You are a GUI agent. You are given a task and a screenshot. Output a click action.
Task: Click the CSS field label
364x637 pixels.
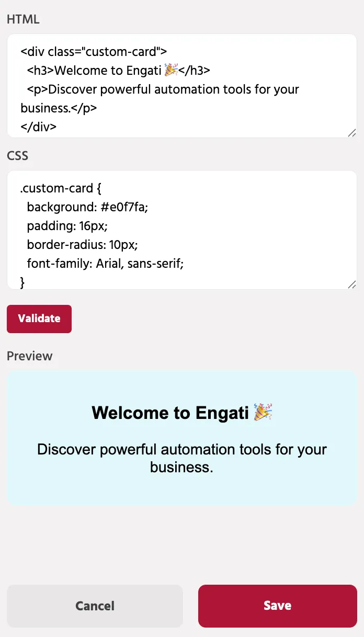click(x=17, y=155)
